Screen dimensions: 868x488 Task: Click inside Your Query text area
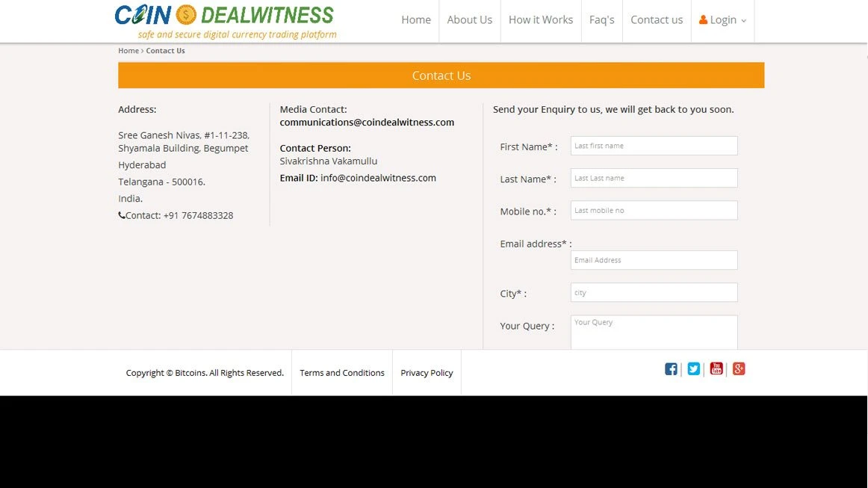[x=654, y=332]
